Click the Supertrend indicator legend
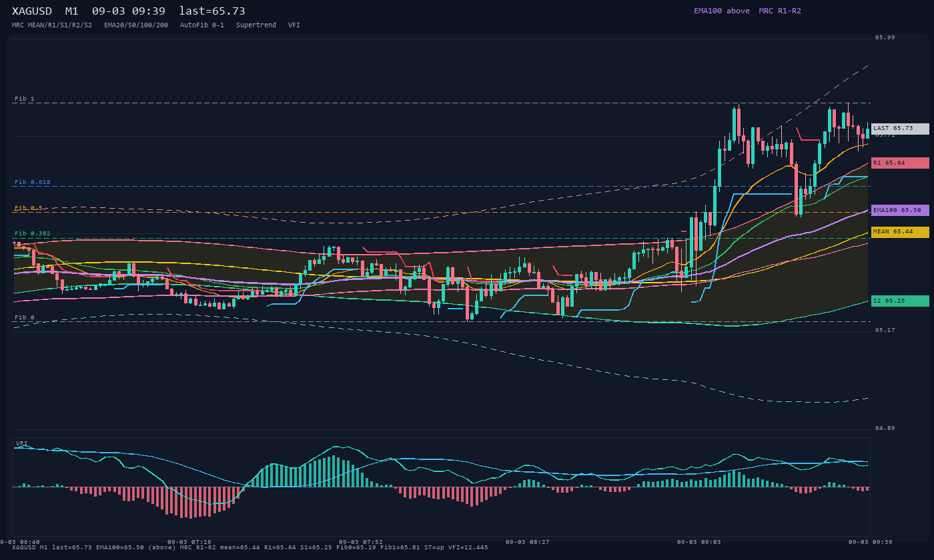934x560 pixels. click(x=256, y=25)
